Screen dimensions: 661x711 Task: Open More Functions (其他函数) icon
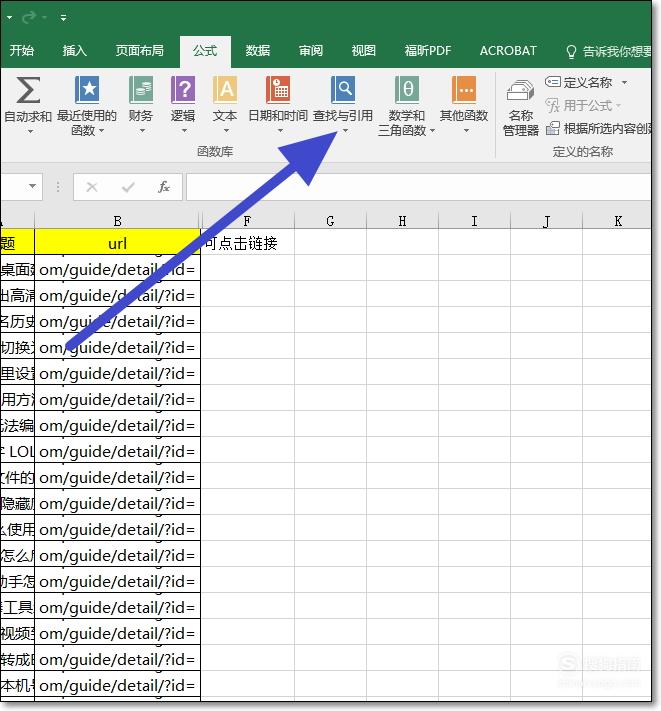(464, 89)
